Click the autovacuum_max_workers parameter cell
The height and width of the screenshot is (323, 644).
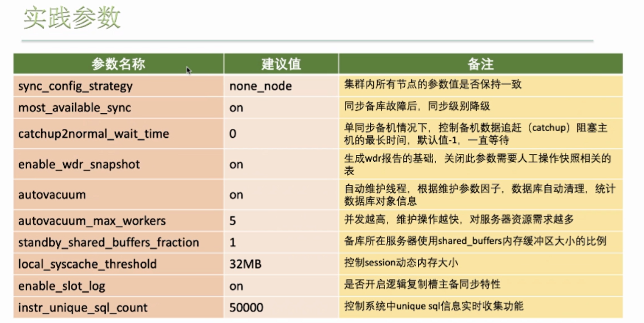118,221
